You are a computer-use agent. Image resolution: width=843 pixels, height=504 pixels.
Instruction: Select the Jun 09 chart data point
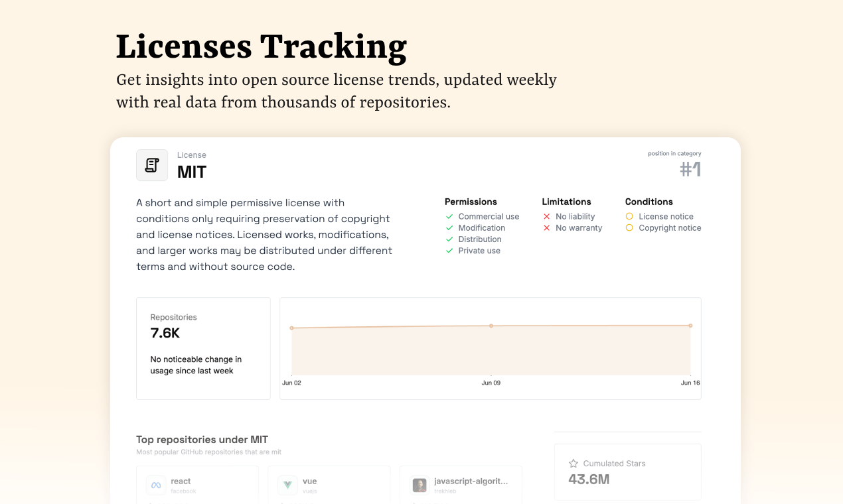pyautogui.click(x=491, y=326)
